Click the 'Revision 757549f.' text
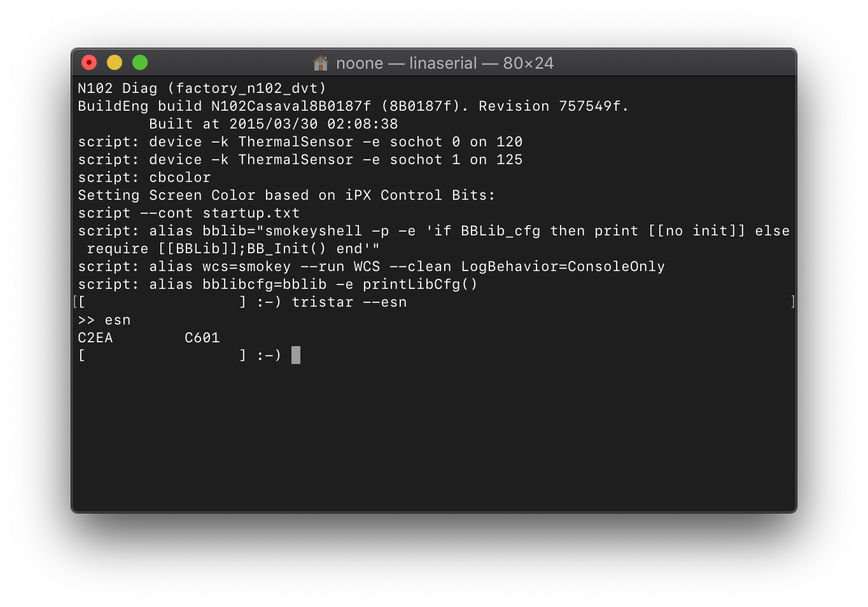Viewport: 868px width, 607px height. pyautogui.click(x=554, y=106)
